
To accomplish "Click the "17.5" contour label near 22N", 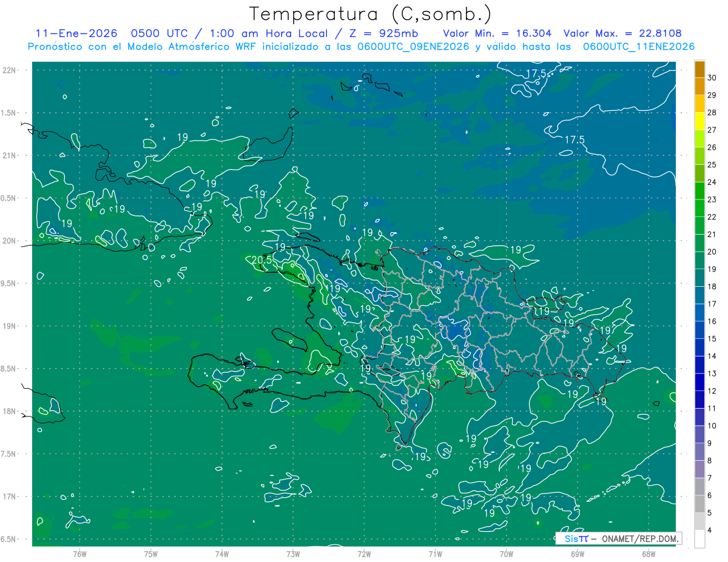I will [x=536, y=73].
